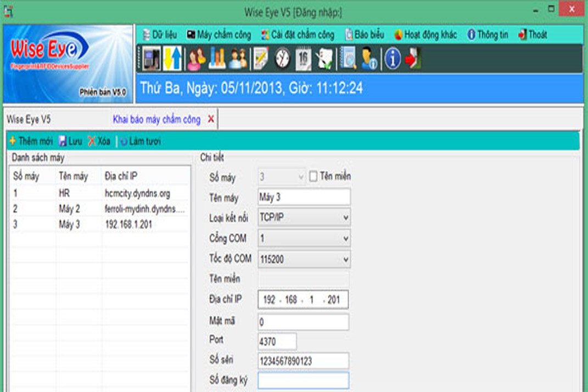Expand the Tốc độ COM dropdown
This screenshot has width=588, height=392.
coord(304,259)
